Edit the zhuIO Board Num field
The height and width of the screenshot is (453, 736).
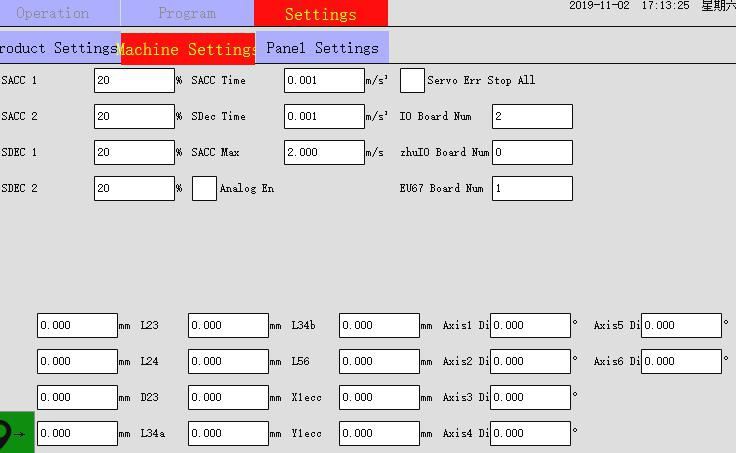coord(532,152)
